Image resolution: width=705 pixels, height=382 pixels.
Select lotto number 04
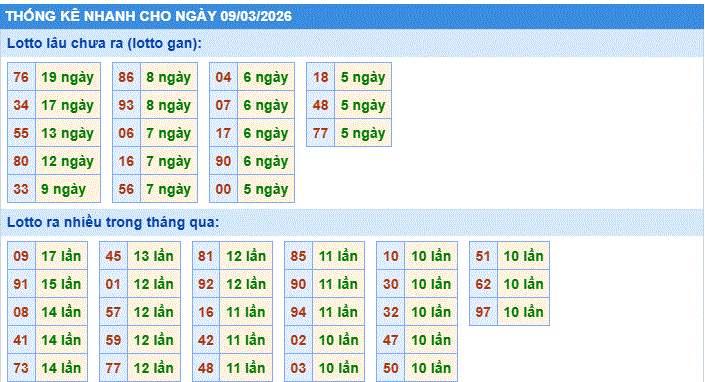point(223,77)
